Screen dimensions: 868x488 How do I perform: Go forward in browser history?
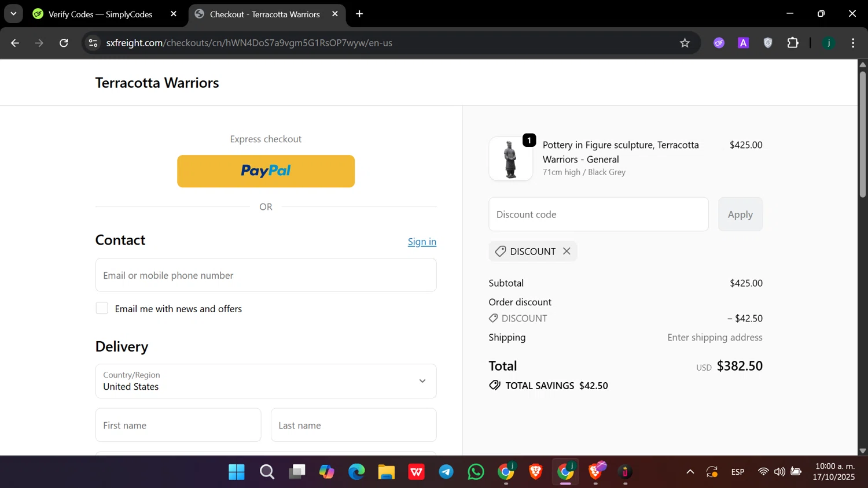click(39, 43)
